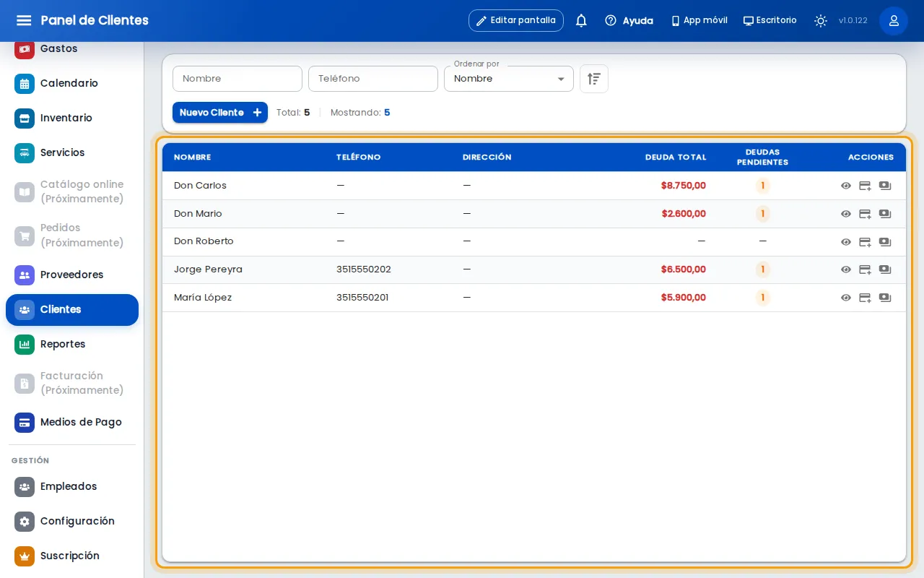Open the Ordenar por dropdown
Image resolution: width=924 pixels, height=578 pixels.
pyautogui.click(x=509, y=79)
